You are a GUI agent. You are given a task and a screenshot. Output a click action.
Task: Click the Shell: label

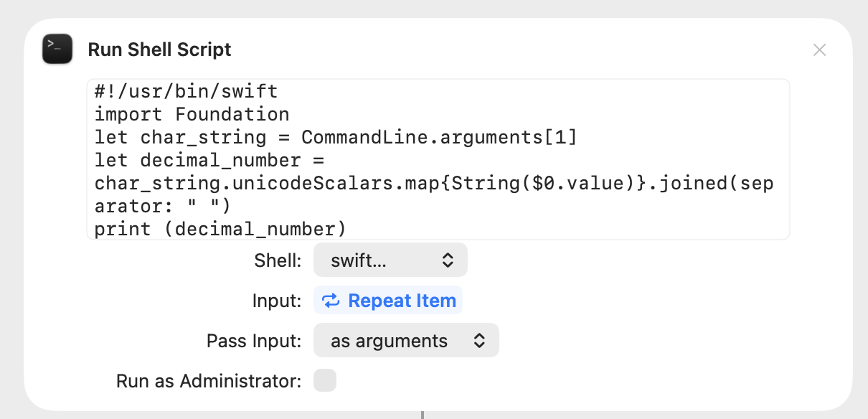pyautogui.click(x=278, y=260)
